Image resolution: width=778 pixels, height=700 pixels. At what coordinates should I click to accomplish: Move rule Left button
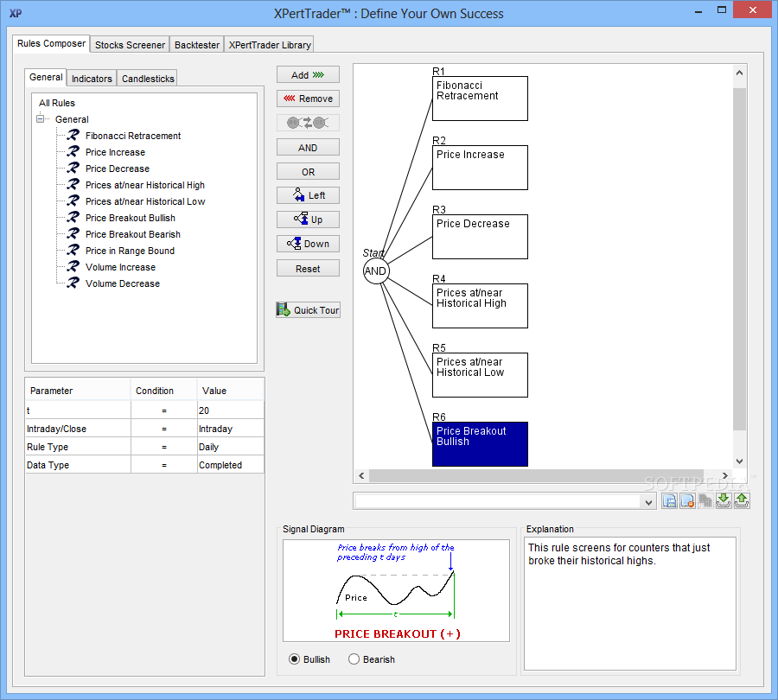(308, 195)
